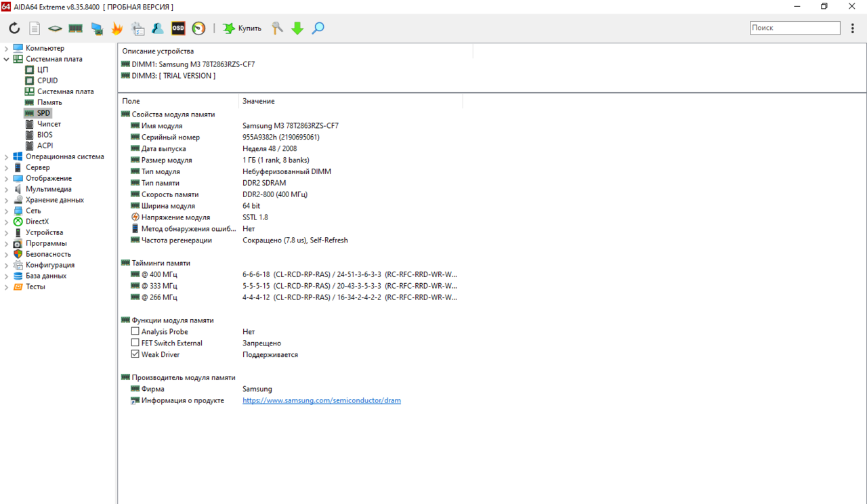Select nested Системная плата item below CPUID
The width and height of the screenshot is (867, 504).
pos(66,91)
